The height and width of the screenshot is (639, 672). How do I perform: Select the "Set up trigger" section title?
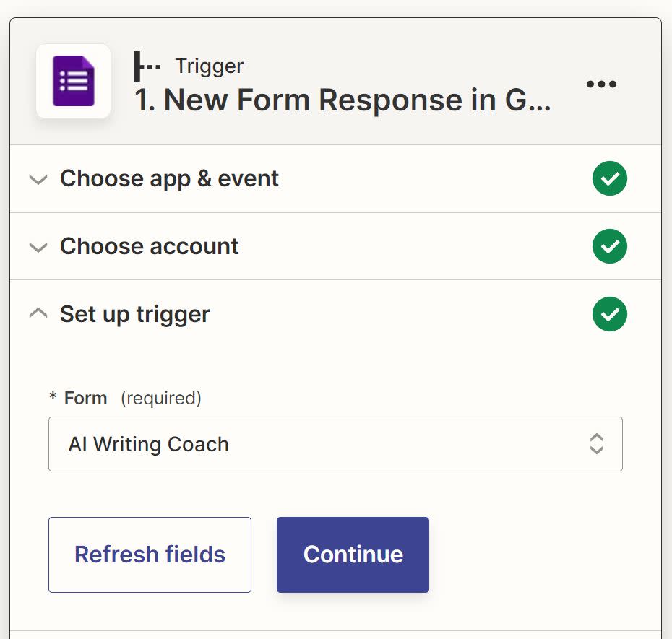tap(134, 315)
